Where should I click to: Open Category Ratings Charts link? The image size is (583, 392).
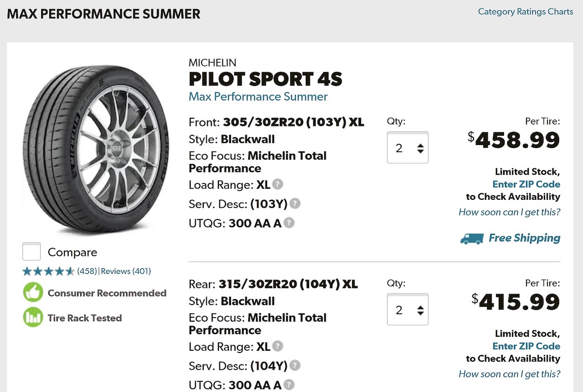525,12
